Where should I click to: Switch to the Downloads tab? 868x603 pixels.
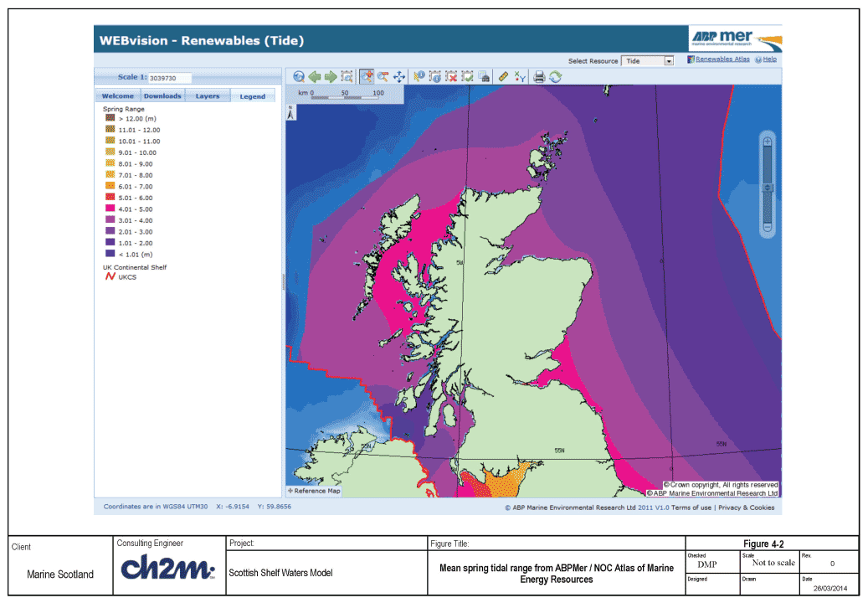tap(162, 95)
